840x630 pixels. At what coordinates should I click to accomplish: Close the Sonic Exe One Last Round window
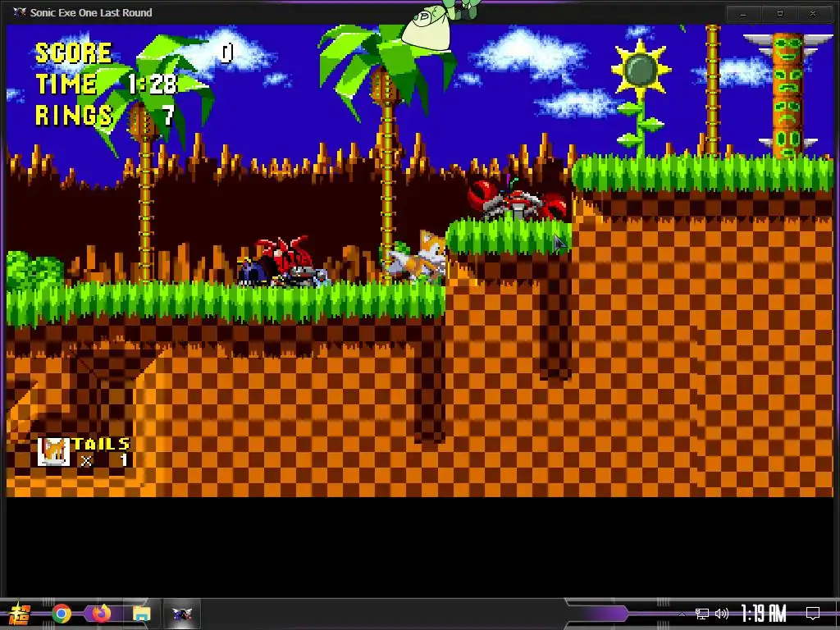click(813, 13)
